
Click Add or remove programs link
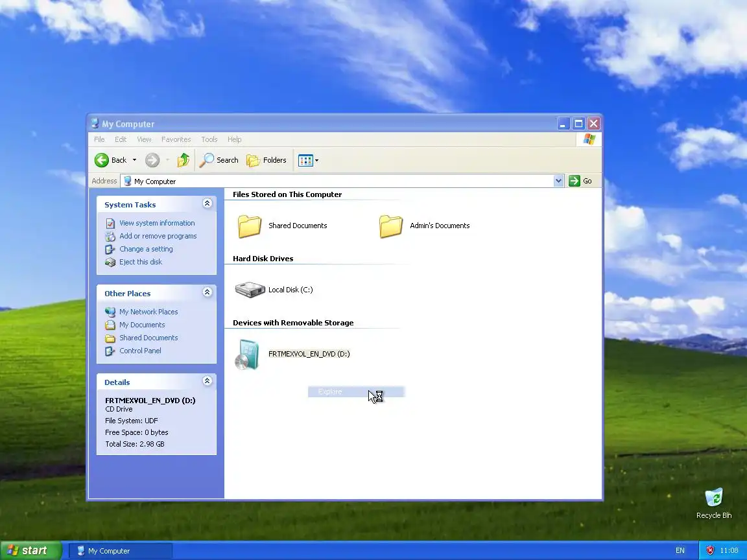pyautogui.click(x=158, y=236)
